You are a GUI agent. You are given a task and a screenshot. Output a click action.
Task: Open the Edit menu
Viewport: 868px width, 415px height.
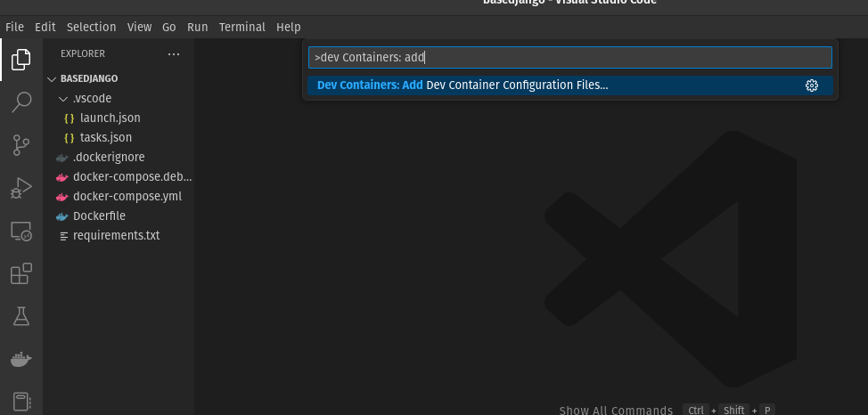45,27
